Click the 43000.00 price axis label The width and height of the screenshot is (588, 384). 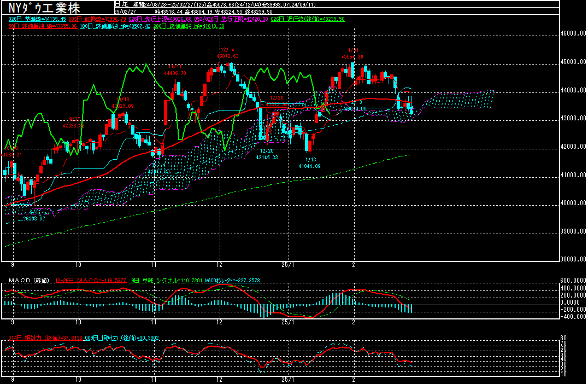[573, 118]
